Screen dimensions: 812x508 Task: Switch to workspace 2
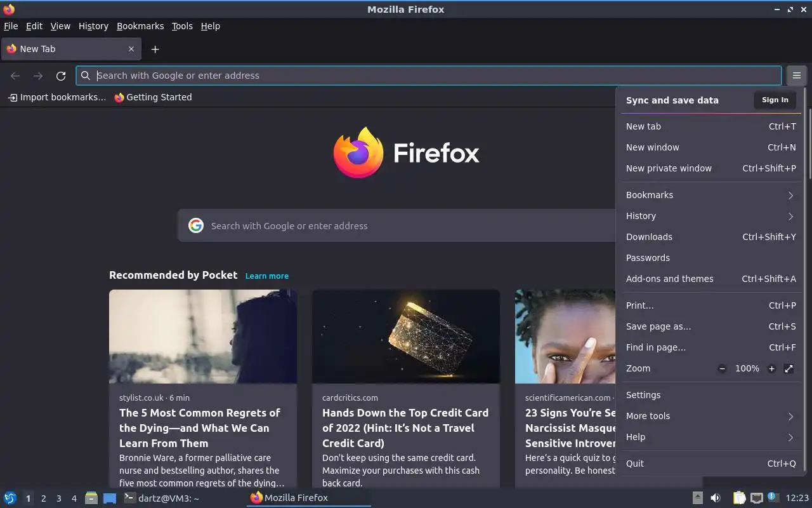[43, 498]
